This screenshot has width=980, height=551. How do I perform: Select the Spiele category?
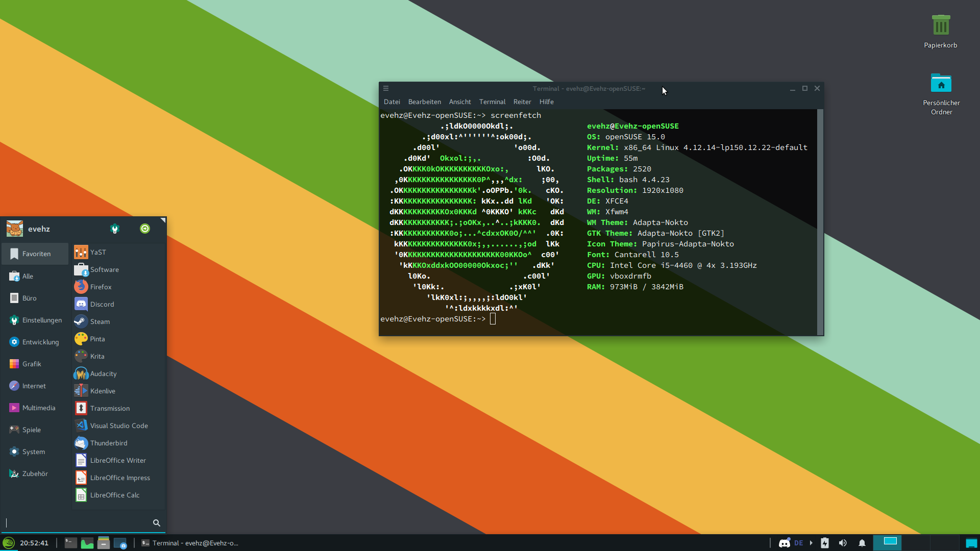tap(35, 430)
